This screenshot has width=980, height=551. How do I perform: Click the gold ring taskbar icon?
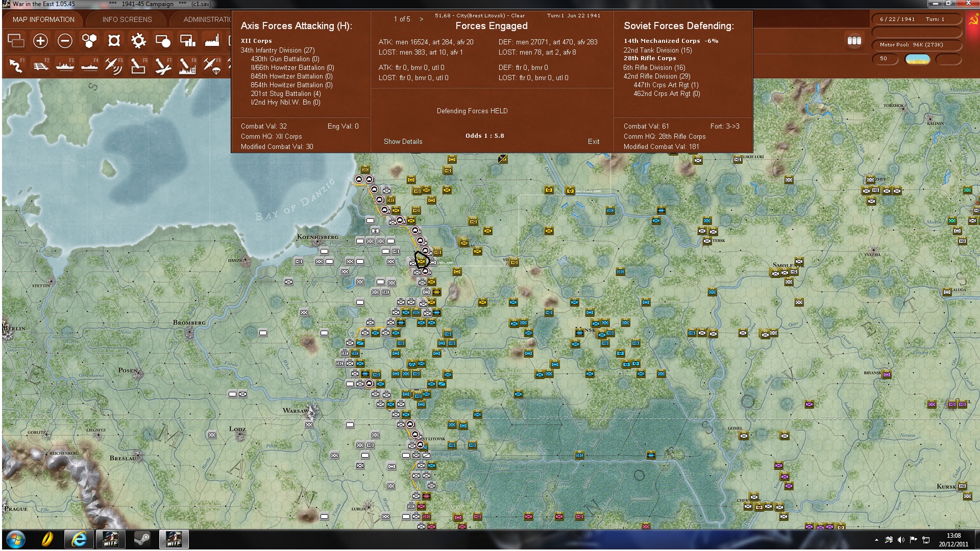[47, 539]
